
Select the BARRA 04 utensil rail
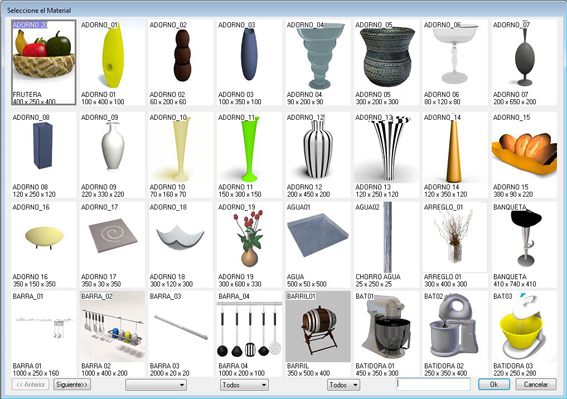point(249,334)
